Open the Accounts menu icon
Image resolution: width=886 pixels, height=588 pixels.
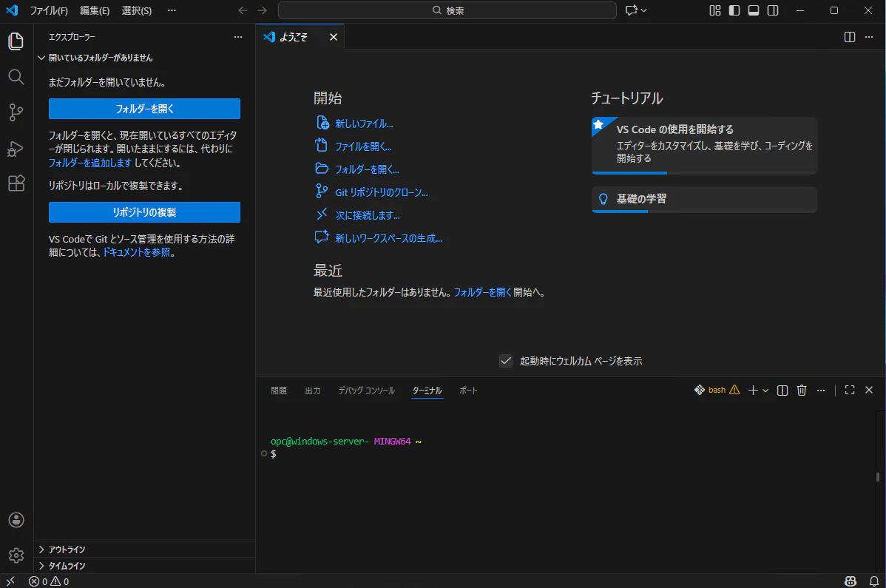point(16,520)
